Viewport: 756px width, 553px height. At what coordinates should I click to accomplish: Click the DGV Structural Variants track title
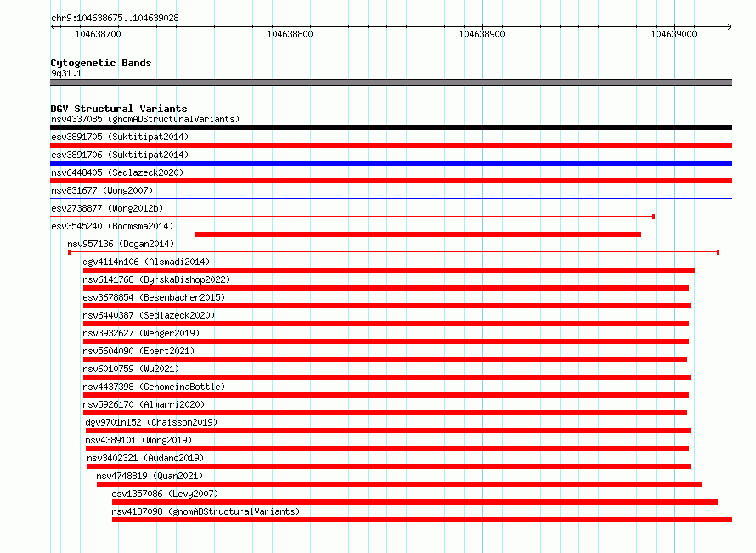point(119,109)
